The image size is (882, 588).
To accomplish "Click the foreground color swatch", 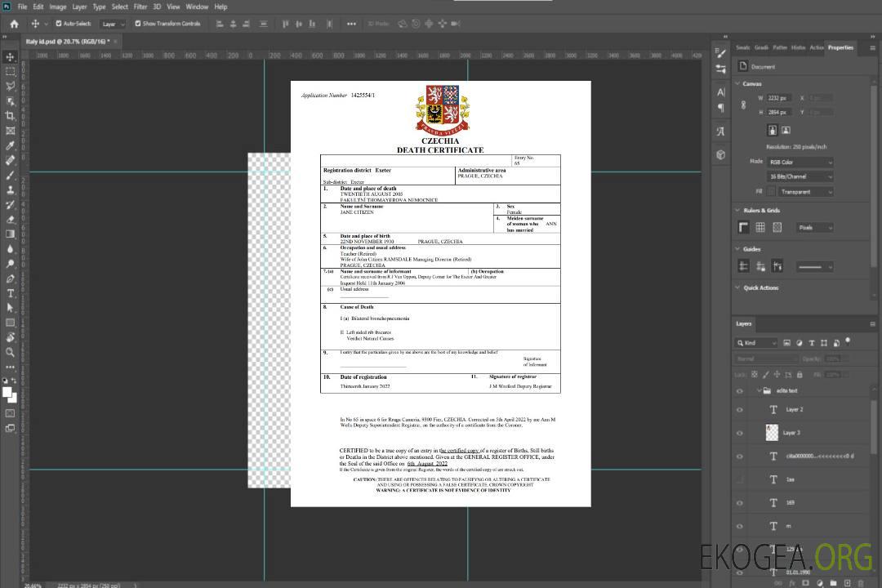I will 7,394.
